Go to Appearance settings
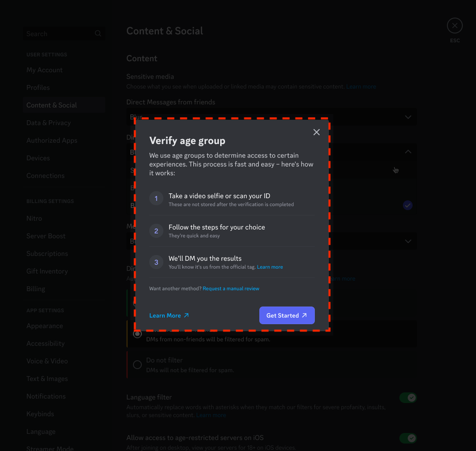The image size is (476, 451). [45, 326]
